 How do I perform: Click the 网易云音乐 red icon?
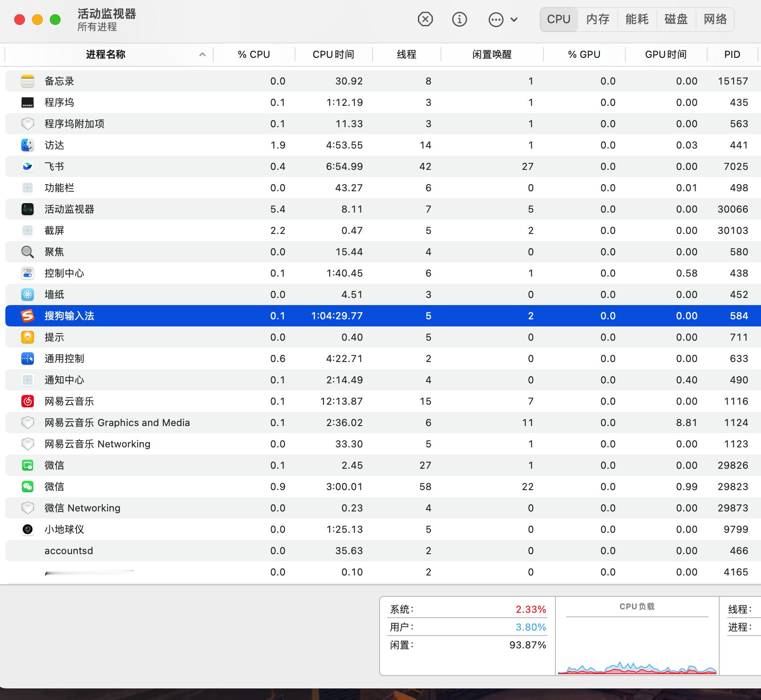coord(28,401)
